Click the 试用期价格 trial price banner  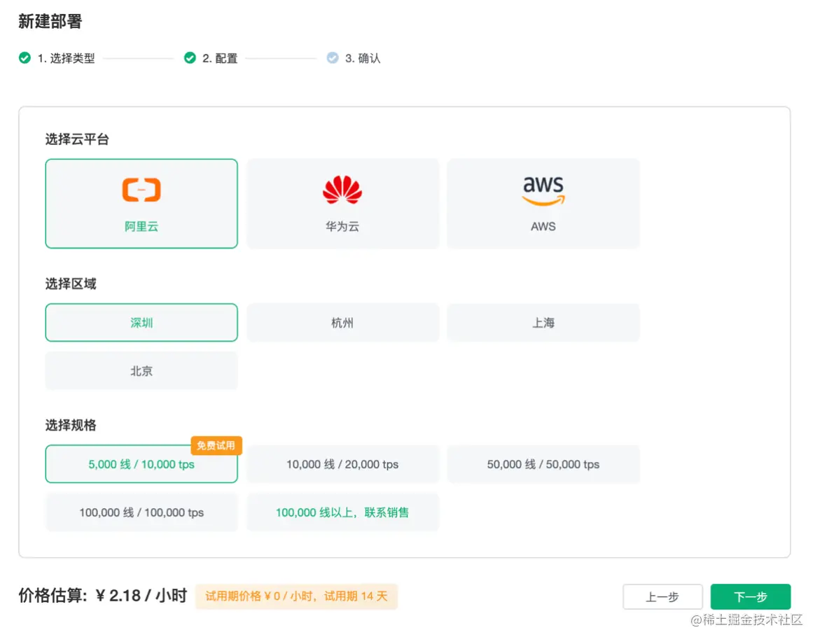click(296, 596)
